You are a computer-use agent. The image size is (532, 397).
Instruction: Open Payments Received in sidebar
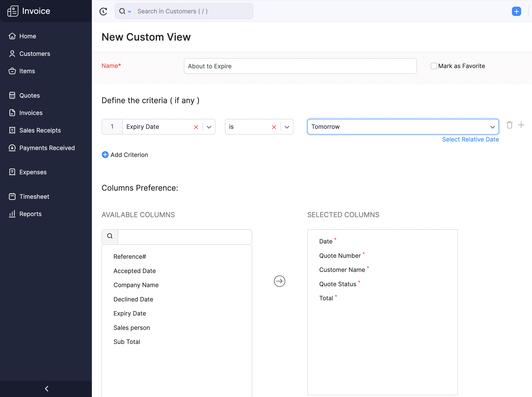[47, 148]
